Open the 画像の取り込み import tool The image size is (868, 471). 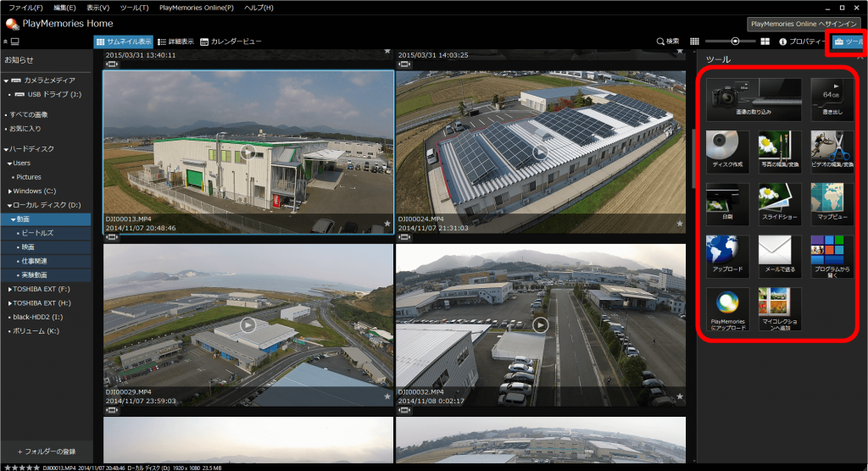754,99
